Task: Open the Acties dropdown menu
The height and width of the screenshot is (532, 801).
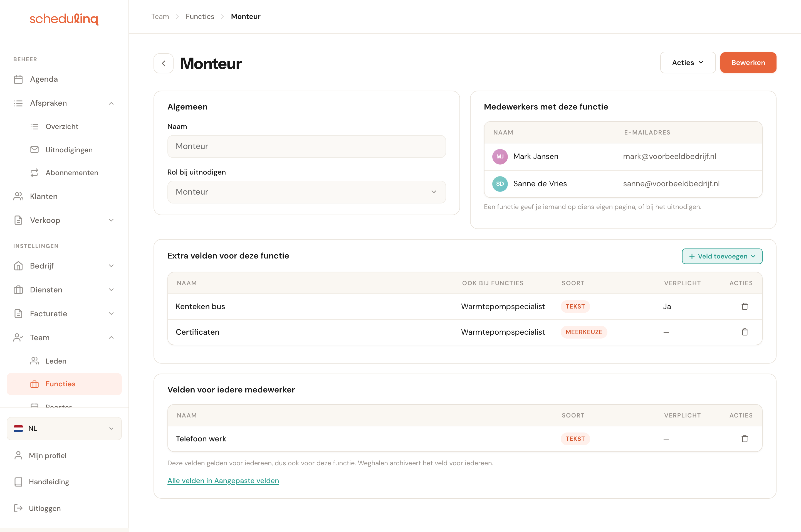Action: pyautogui.click(x=688, y=63)
